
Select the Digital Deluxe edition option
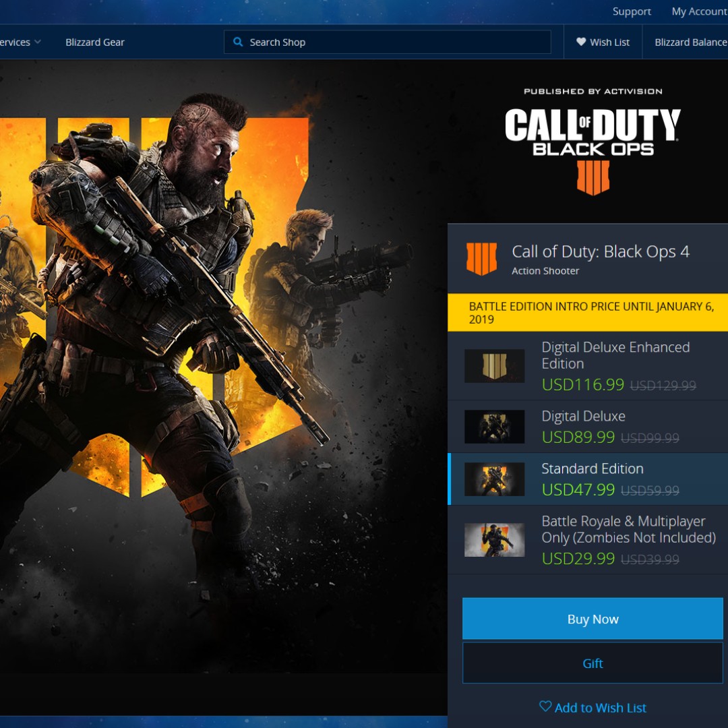point(588,427)
